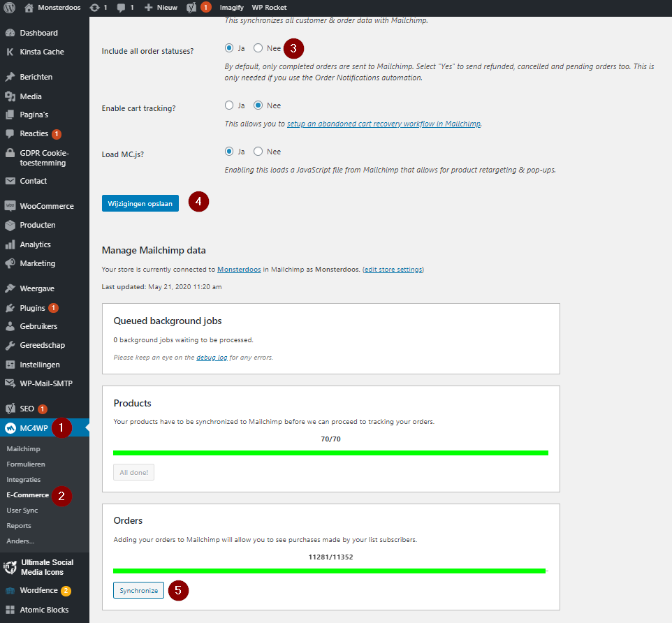This screenshot has height=623, width=672.
Task: Click the updates icon in admin bar
Action: [x=94, y=8]
